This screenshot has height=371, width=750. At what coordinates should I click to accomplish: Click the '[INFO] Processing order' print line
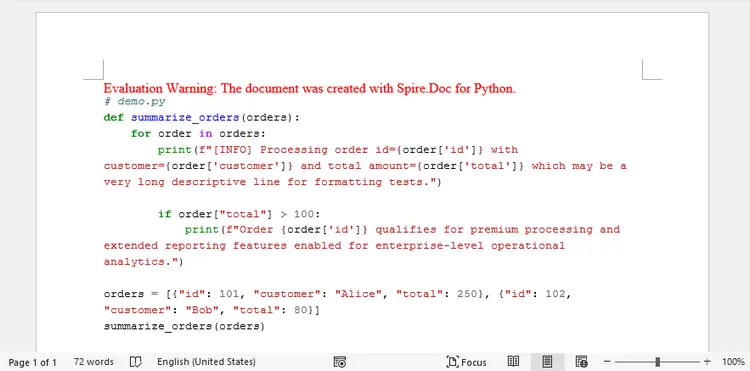[x=338, y=150]
